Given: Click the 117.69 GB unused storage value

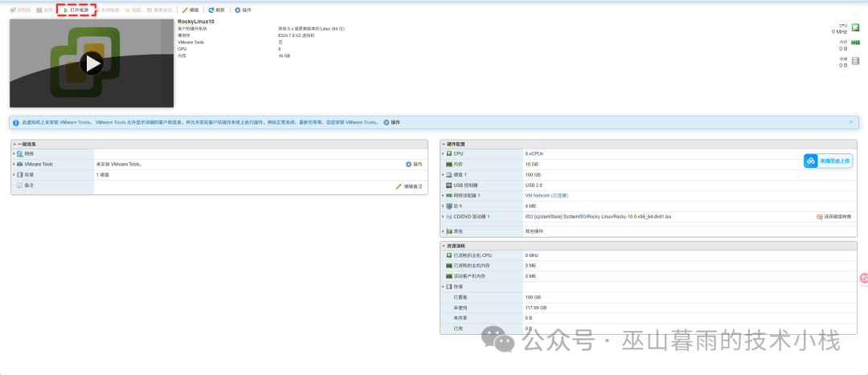Looking at the screenshot, I should tap(536, 308).
